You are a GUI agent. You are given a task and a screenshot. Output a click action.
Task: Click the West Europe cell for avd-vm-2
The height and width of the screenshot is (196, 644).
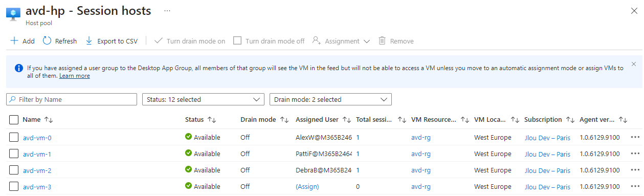click(493, 170)
